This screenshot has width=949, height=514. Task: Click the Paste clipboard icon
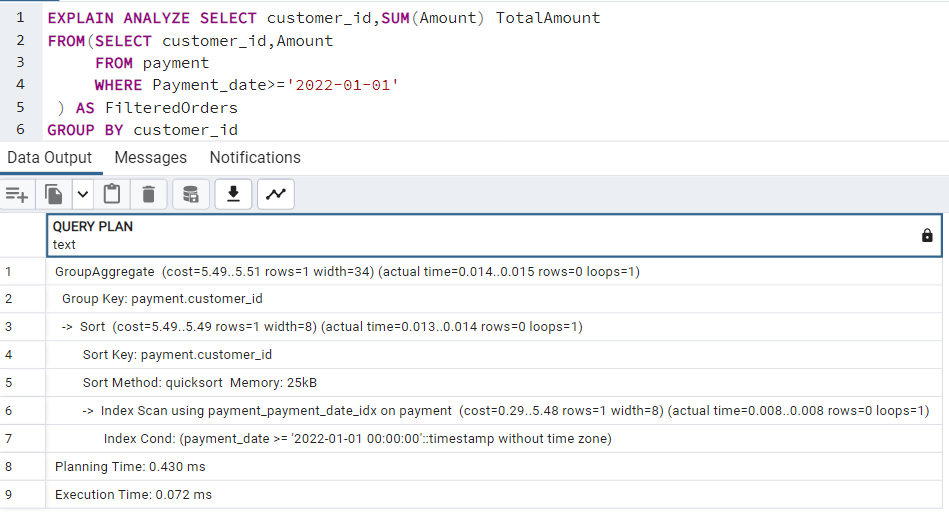pyautogui.click(x=112, y=194)
